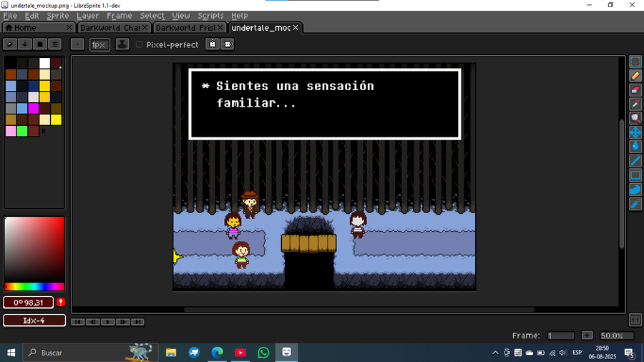Pick the white palette swatch
The height and width of the screenshot is (362, 644).
click(x=45, y=63)
